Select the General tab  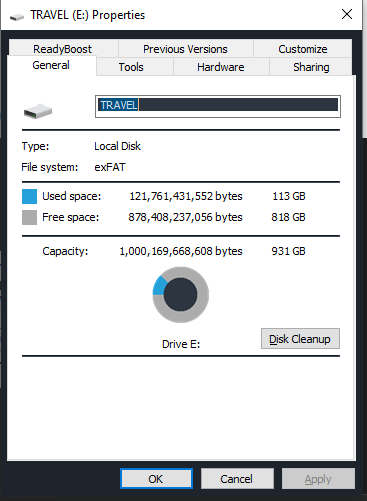tap(51, 65)
